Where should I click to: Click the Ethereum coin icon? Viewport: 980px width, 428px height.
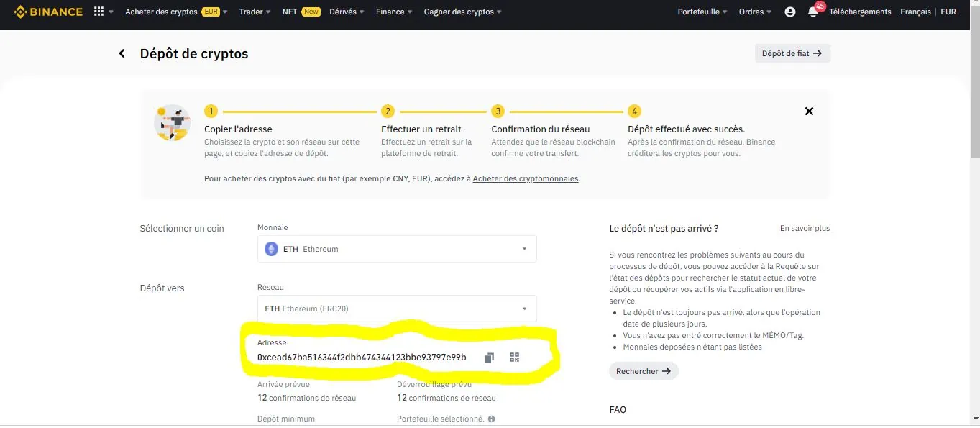click(x=271, y=249)
